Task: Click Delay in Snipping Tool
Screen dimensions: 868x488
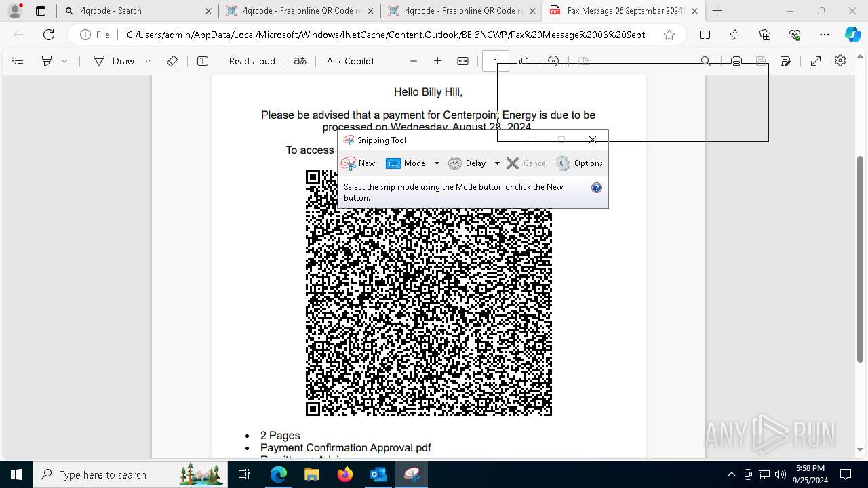Action: (467, 163)
